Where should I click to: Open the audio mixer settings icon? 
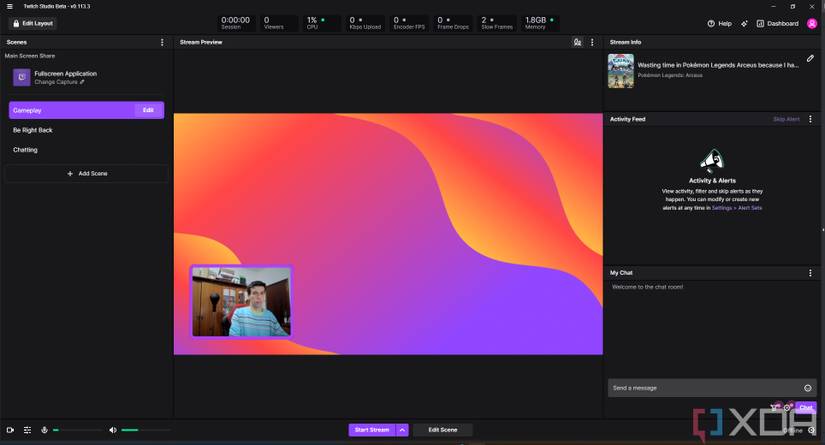pos(27,430)
